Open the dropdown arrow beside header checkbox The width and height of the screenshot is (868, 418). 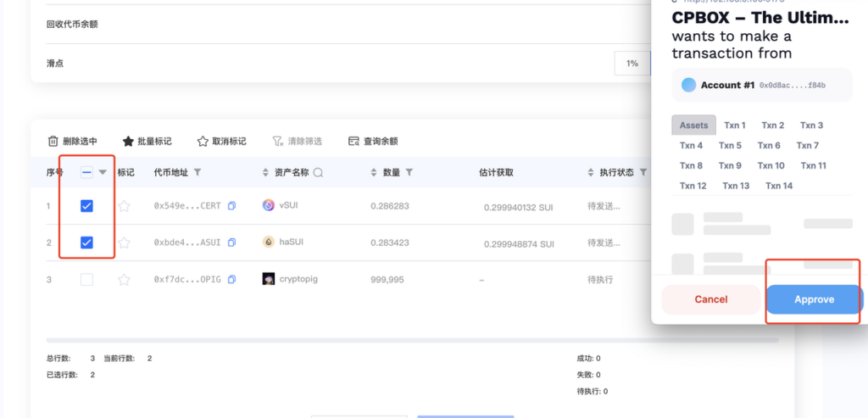click(x=103, y=173)
